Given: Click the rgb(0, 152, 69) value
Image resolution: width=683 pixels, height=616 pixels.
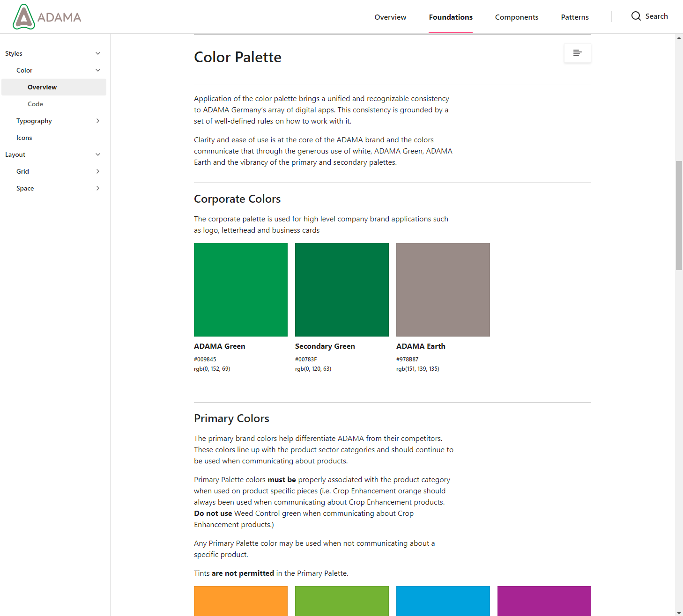Looking at the screenshot, I should pos(212,369).
